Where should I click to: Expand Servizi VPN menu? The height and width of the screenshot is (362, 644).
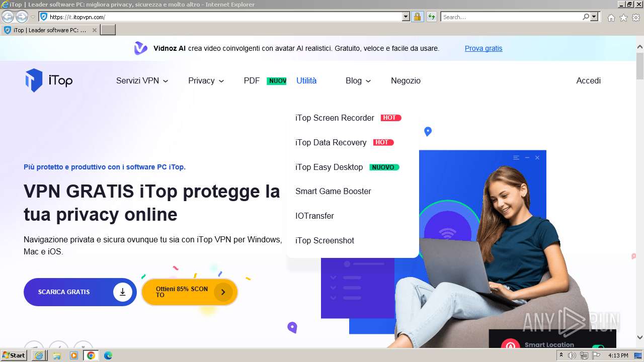(142, 80)
